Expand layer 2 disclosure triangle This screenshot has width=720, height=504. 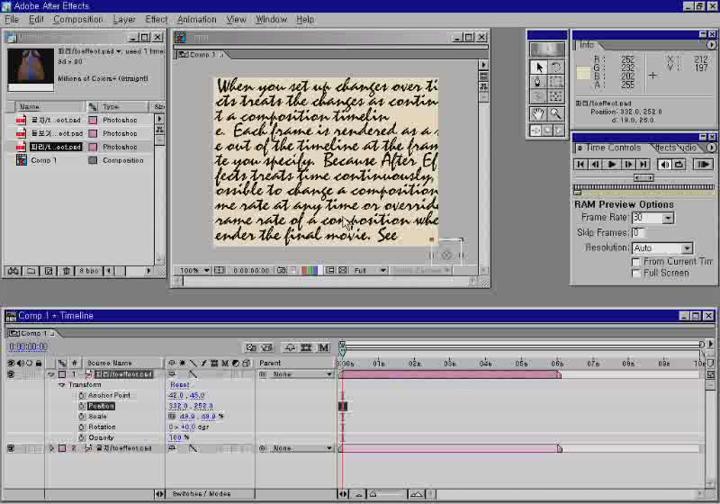(x=51, y=448)
